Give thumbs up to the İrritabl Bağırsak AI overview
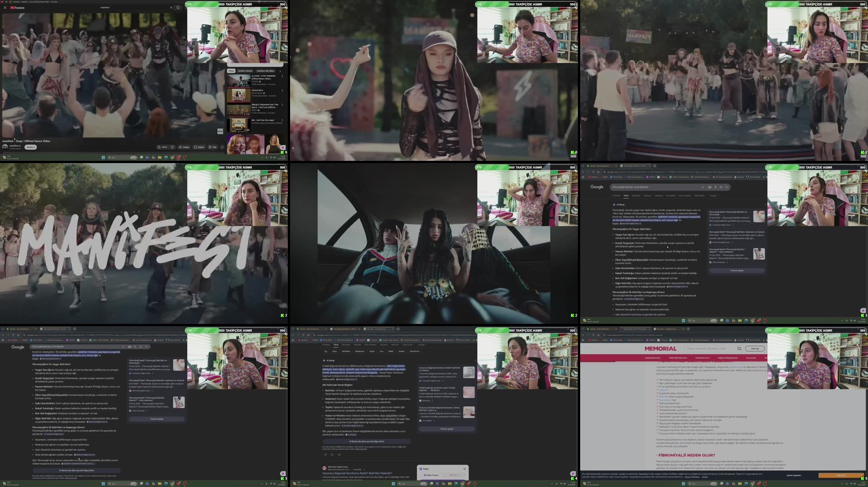Image resolution: width=868 pixels, height=487 pixels. point(332,454)
